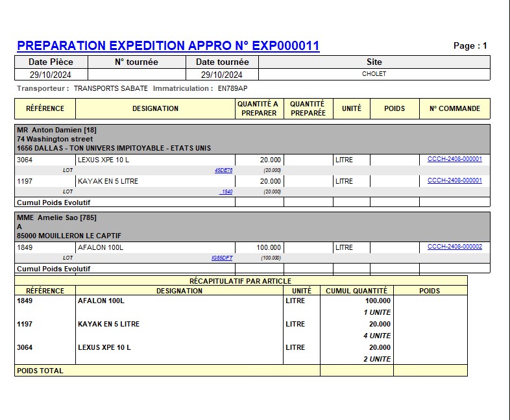
Task: Click the EN789AP immatriculation value
Action: [232, 88]
